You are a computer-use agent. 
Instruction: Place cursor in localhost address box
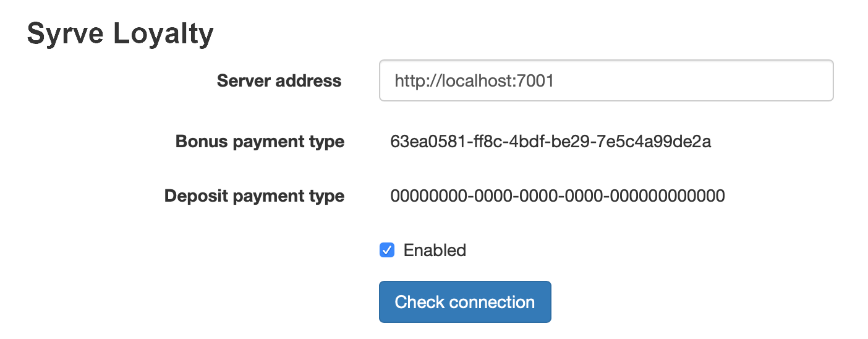tap(606, 80)
